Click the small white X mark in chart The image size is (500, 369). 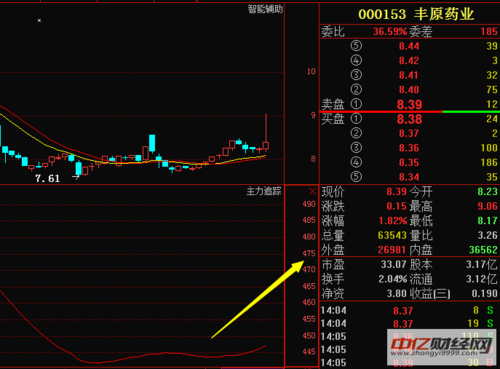coord(39,21)
